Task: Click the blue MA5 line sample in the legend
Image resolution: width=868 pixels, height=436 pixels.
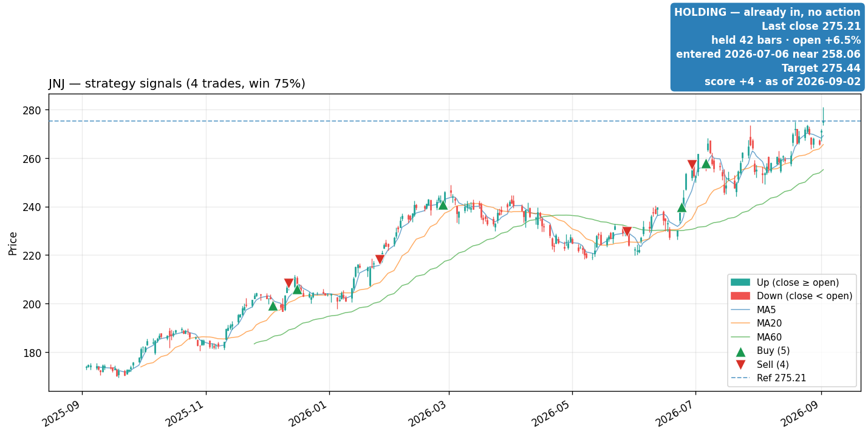Action: tap(740, 310)
